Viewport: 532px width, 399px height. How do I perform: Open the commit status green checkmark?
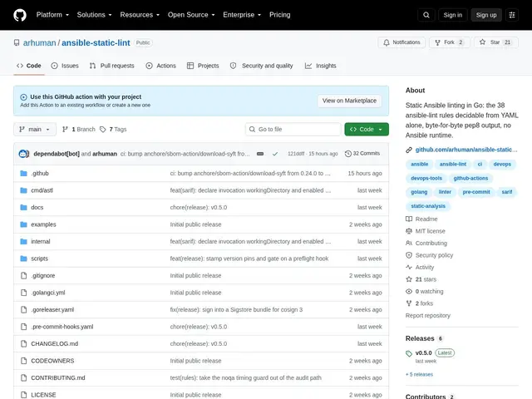pyautogui.click(x=275, y=154)
